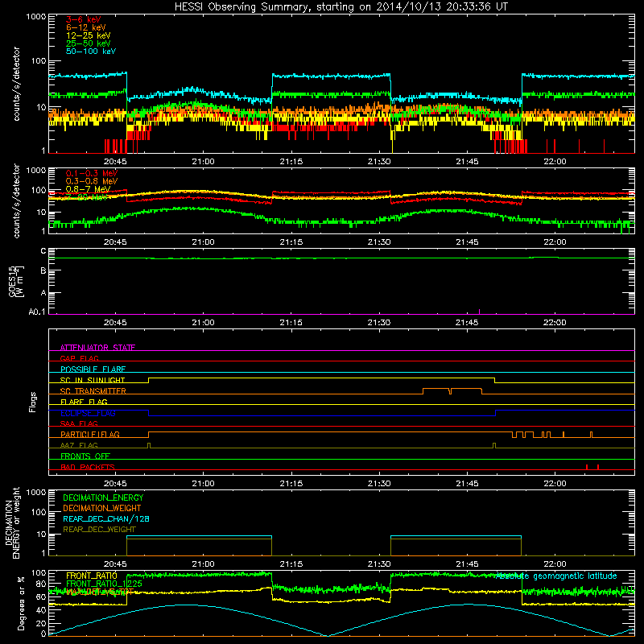The width and height of the screenshot is (644, 644).
Task: Select the SAA_FLAG label
Action: tap(79, 423)
